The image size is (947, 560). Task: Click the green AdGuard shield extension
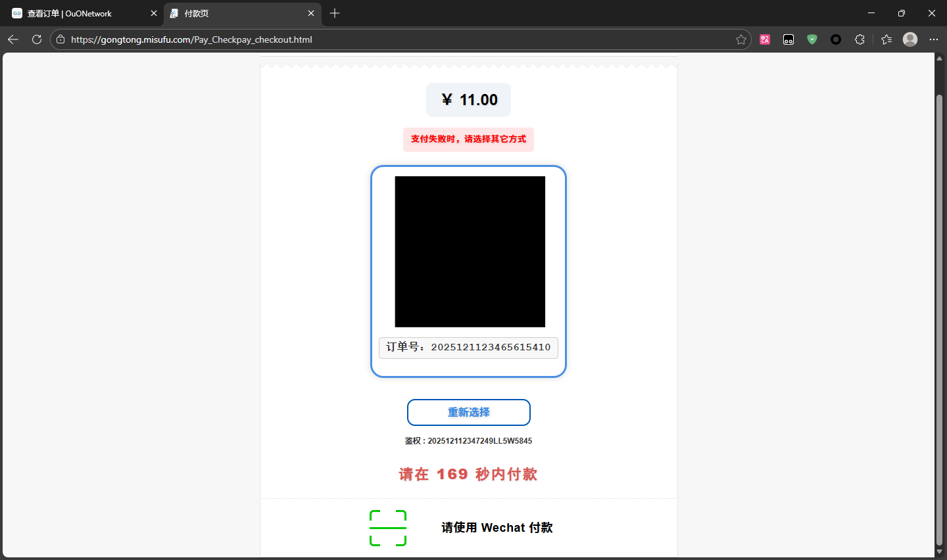pyautogui.click(x=812, y=39)
